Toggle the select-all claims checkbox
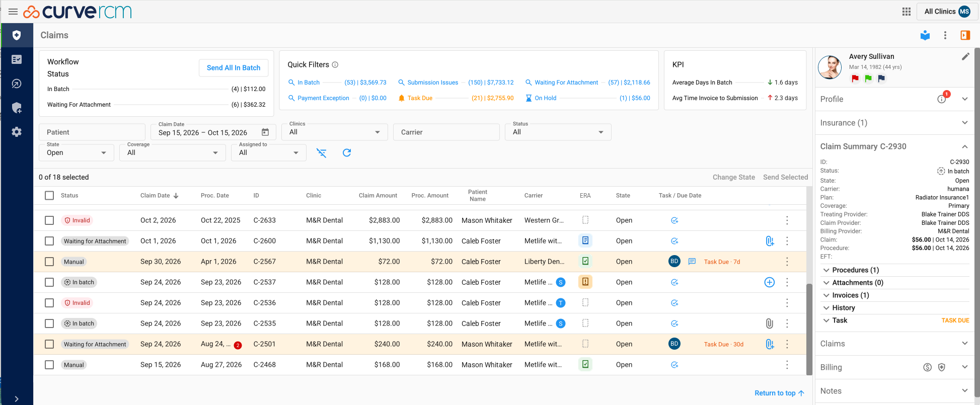The width and height of the screenshot is (980, 405). pyautogui.click(x=49, y=196)
